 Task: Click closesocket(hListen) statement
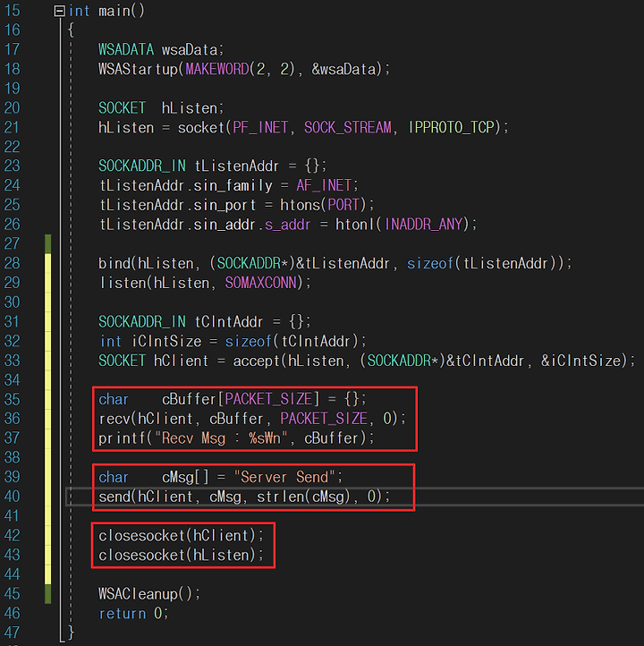(x=181, y=555)
